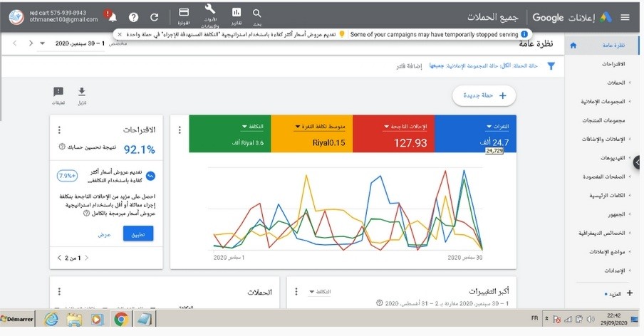Viewport: 644px width, 336px height.
Task: Open chart card three-dot menu
Action: coord(180,130)
